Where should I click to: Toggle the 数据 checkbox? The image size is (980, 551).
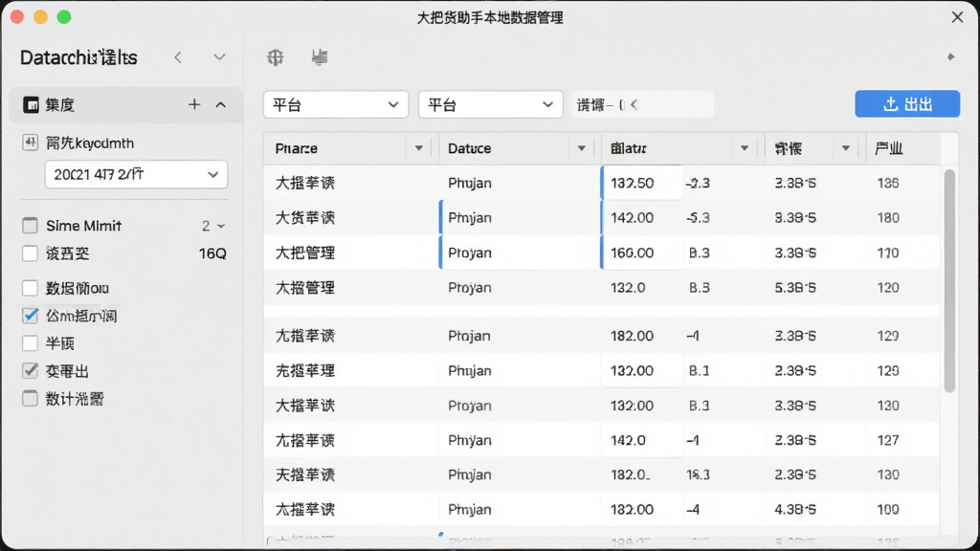(30, 288)
